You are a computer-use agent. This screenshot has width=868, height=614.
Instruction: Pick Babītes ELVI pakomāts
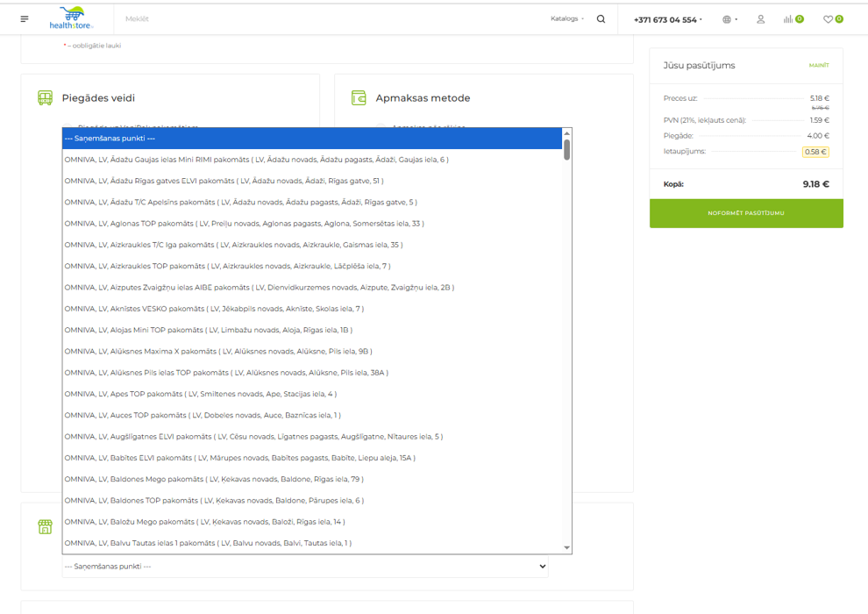coord(312,458)
